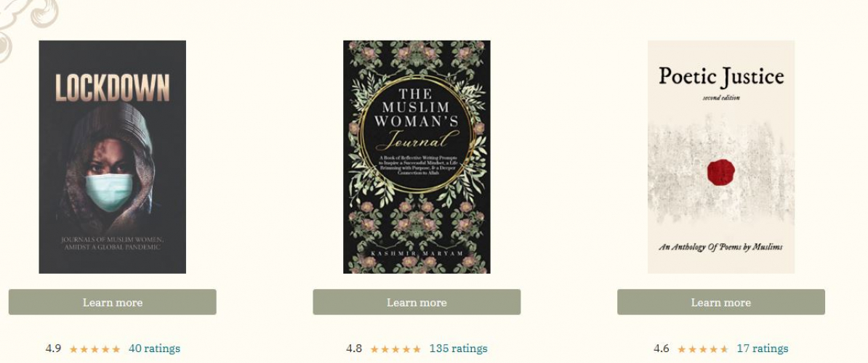This screenshot has width=868, height=363.
Task: Click the LOCKDOWN title on cover
Action: coord(113,88)
